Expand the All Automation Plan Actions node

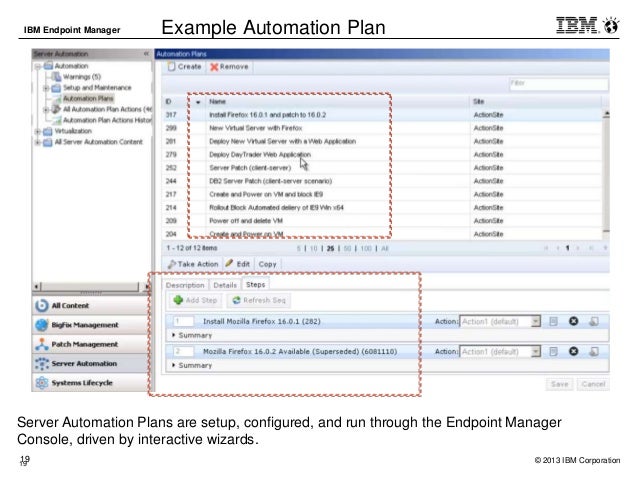46,109
